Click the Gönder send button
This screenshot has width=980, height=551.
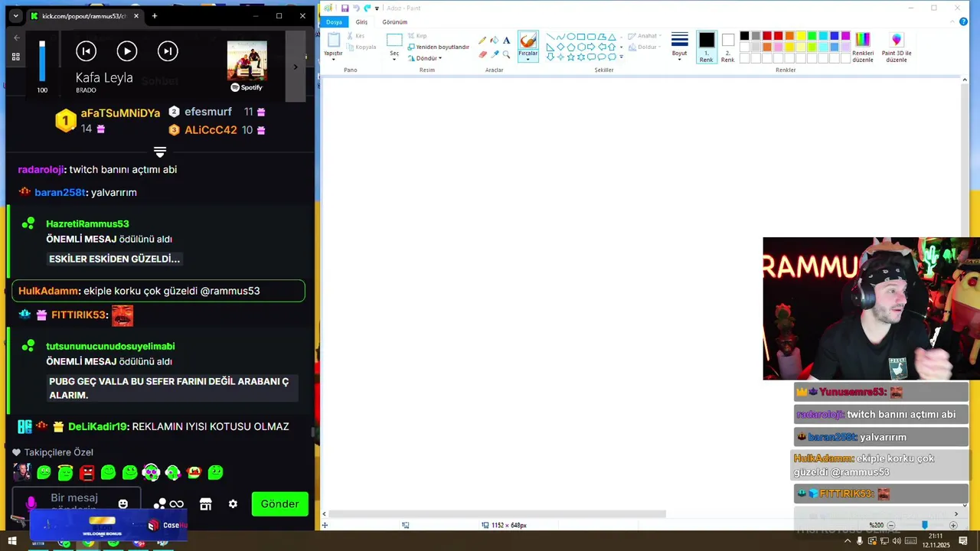click(x=279, y=504)
